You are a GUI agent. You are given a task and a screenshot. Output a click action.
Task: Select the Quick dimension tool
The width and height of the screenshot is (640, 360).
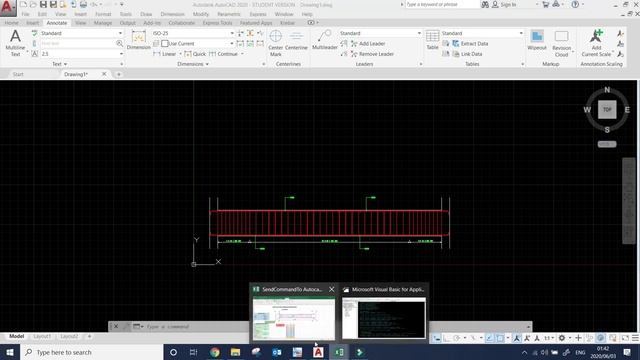[x=195, y=54]
